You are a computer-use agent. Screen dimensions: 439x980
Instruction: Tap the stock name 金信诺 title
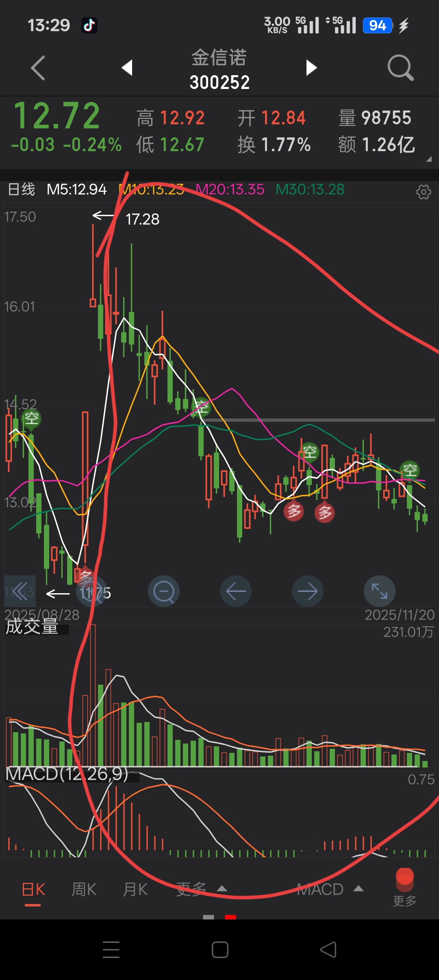click(x=219, y=57)
